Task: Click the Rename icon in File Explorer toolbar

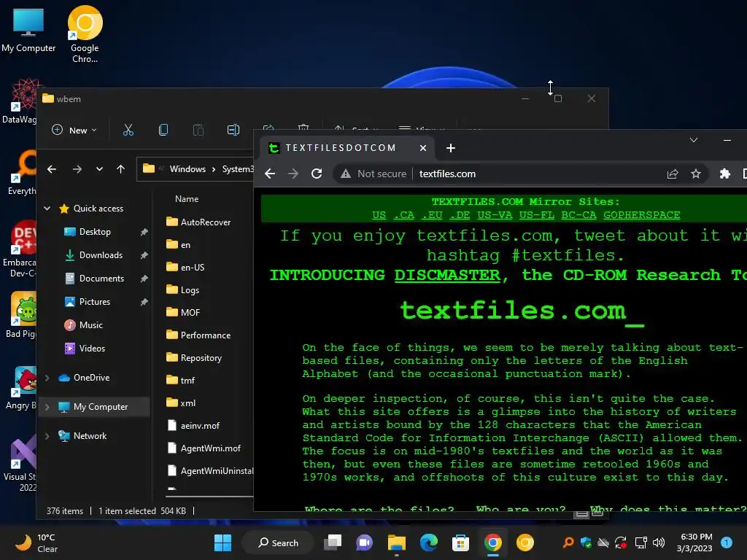Action: pos(233,130)
